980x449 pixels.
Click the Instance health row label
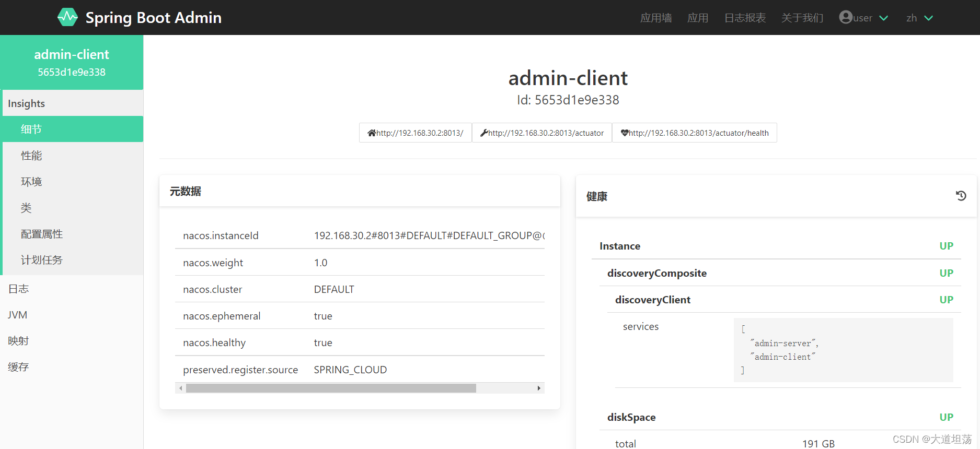point(620,246)
